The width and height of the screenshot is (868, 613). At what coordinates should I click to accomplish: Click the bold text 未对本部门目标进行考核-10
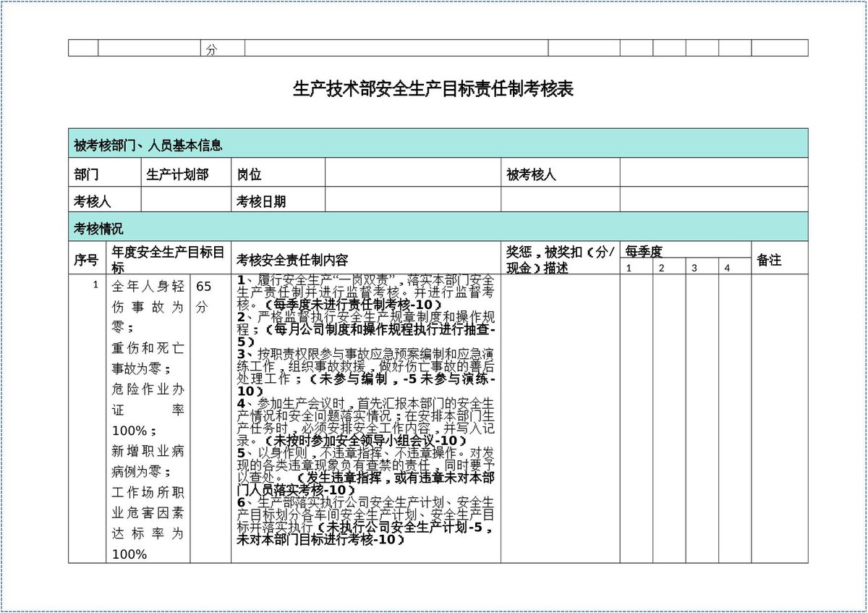click(318, 539)
